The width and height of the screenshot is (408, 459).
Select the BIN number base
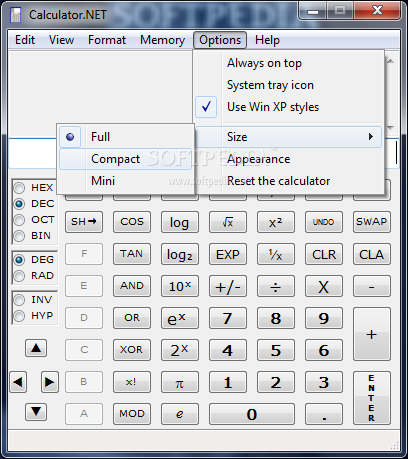coord(32,236)
